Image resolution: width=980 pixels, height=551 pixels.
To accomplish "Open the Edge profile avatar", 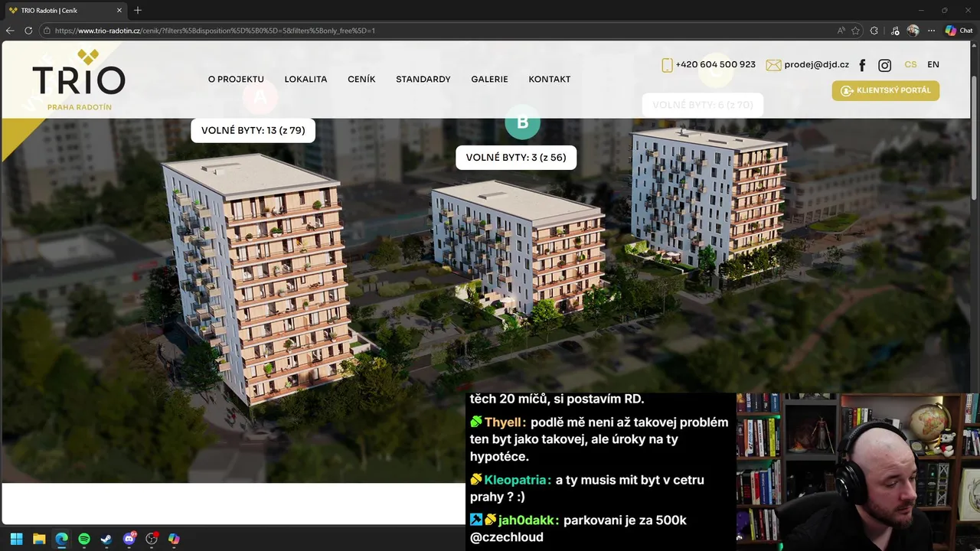I will click(913, 31).
